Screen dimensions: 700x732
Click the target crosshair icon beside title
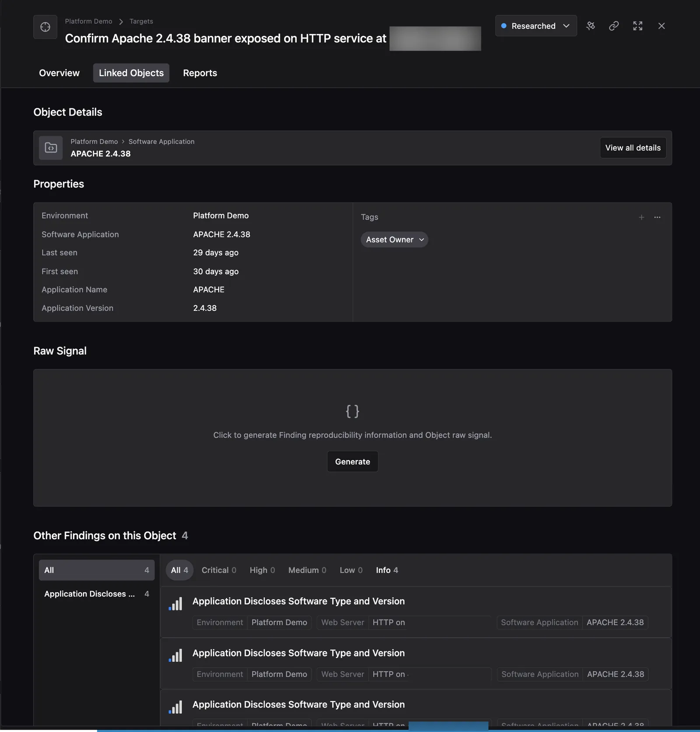tap(45, 27)
